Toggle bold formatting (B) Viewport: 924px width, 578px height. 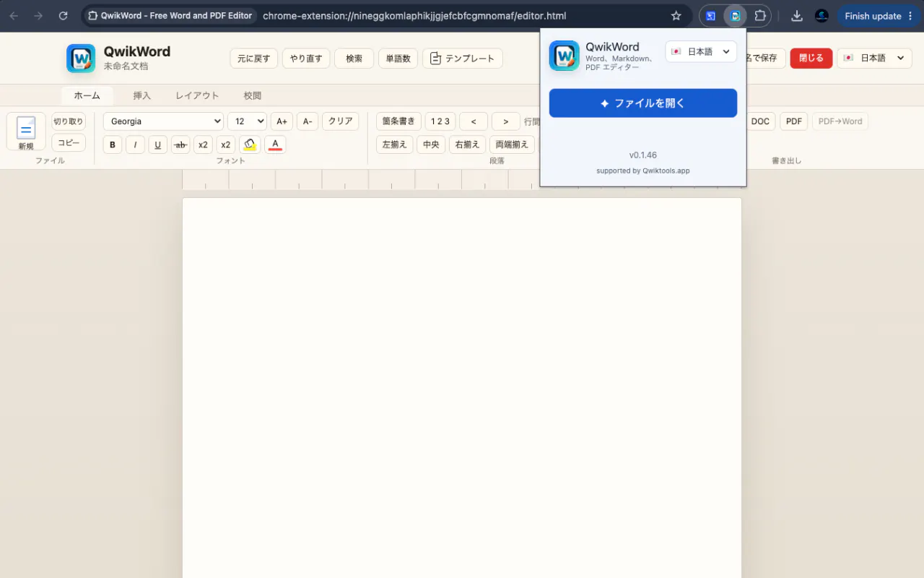pyautogui.click(x=113, y=144)
